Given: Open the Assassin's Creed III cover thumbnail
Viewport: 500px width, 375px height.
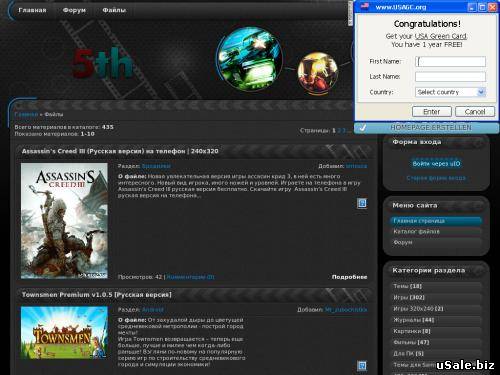Looking at the screenshot, I should pos(64,221).
